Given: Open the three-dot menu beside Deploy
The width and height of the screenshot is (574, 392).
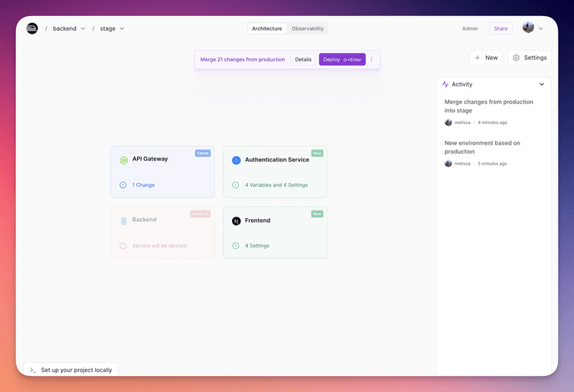Looking at the screenshot, I should tap(372, 60).
